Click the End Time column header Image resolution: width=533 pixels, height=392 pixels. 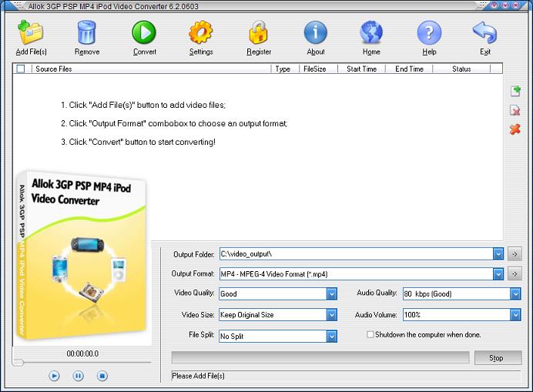(x=409, y=69)
